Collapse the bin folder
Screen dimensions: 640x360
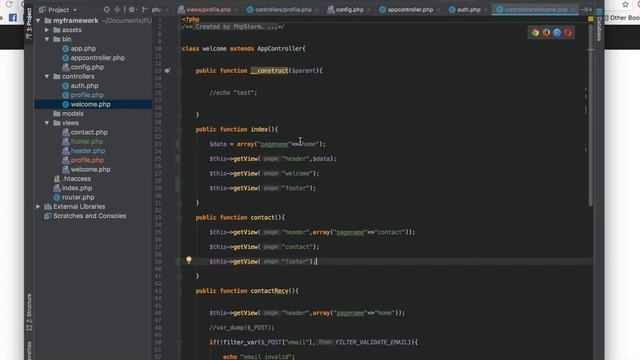click(x=47, y=39)
